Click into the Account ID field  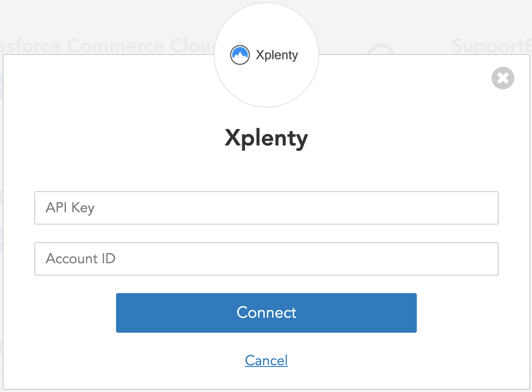pos(266,259)
